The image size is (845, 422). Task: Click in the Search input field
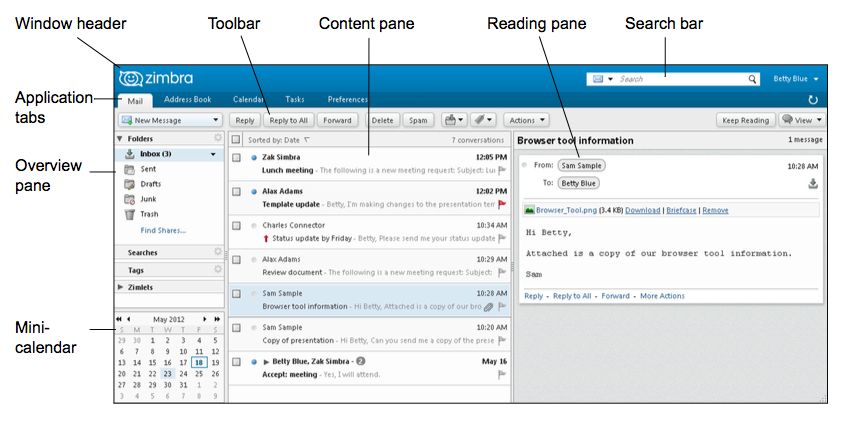[x=682, y=79]
